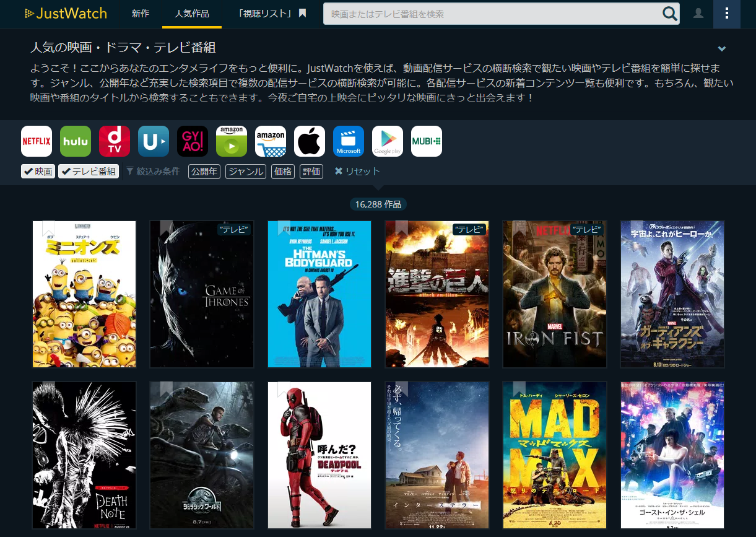
Task: Collapse the intro text chevron
Action: (721, 49)
